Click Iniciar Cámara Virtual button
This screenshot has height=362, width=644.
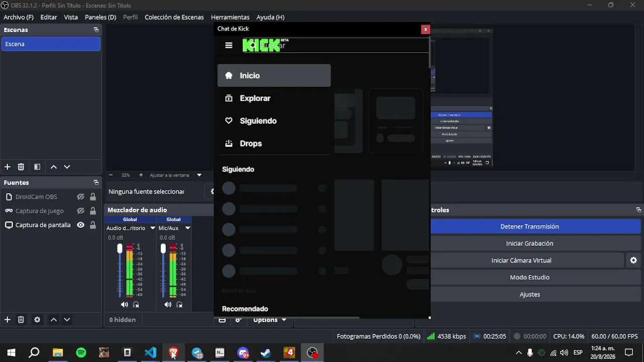click(x=521, y=260)
